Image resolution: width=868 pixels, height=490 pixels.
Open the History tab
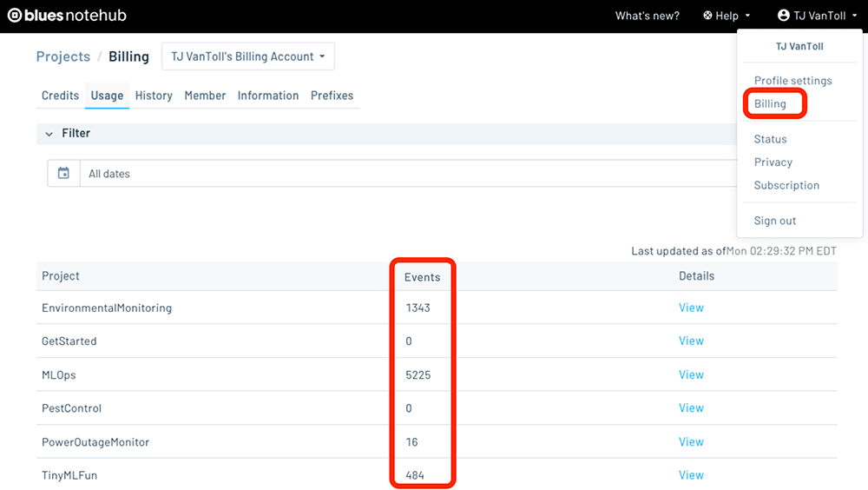[x=154, y=96]
